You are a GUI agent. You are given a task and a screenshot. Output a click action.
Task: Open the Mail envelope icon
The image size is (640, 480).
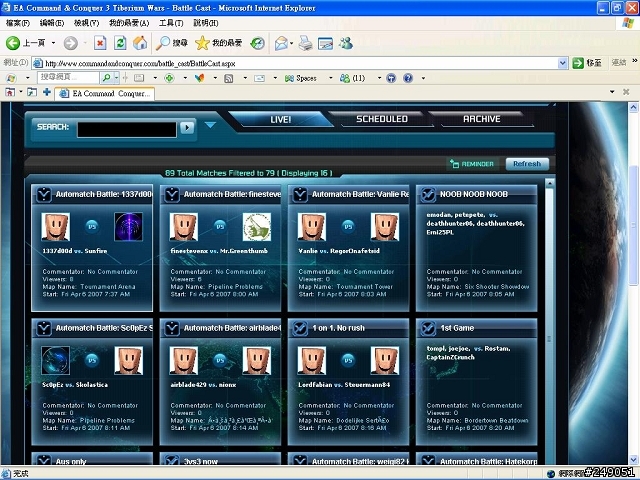pyautogui.click(x=281, y=43)
